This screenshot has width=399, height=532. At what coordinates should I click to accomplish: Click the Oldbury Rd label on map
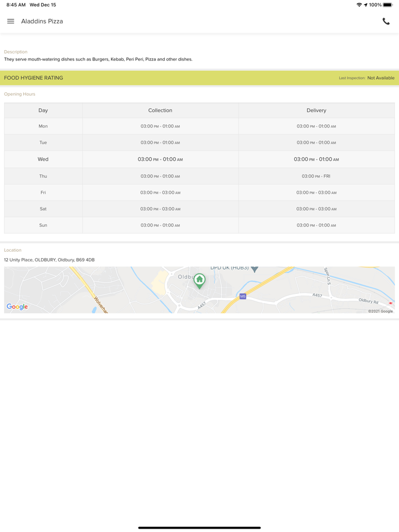(368, 301)
